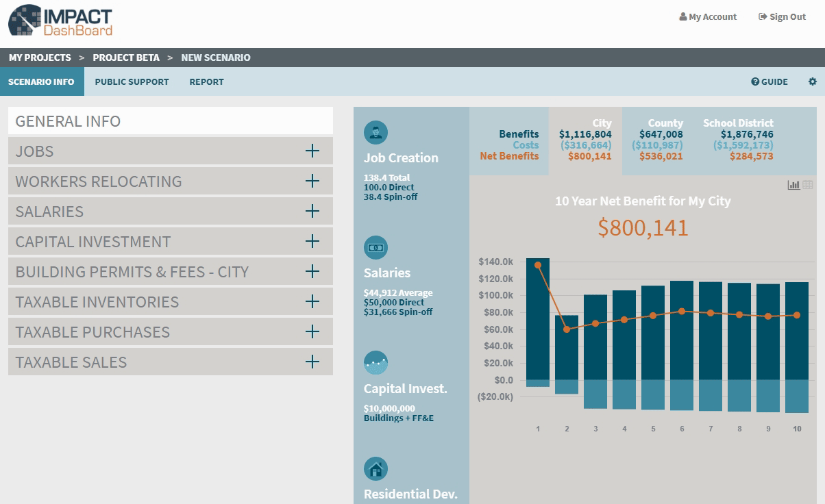Click the Salaries money icon

[375, 247]
